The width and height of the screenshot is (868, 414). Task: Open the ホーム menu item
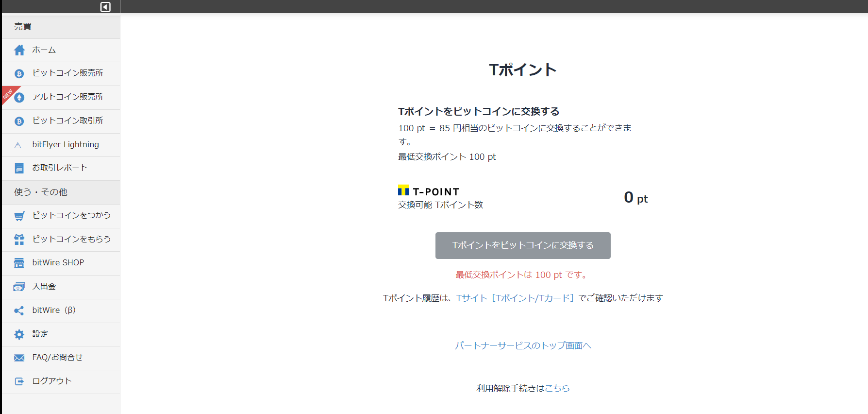click(61, 50)
